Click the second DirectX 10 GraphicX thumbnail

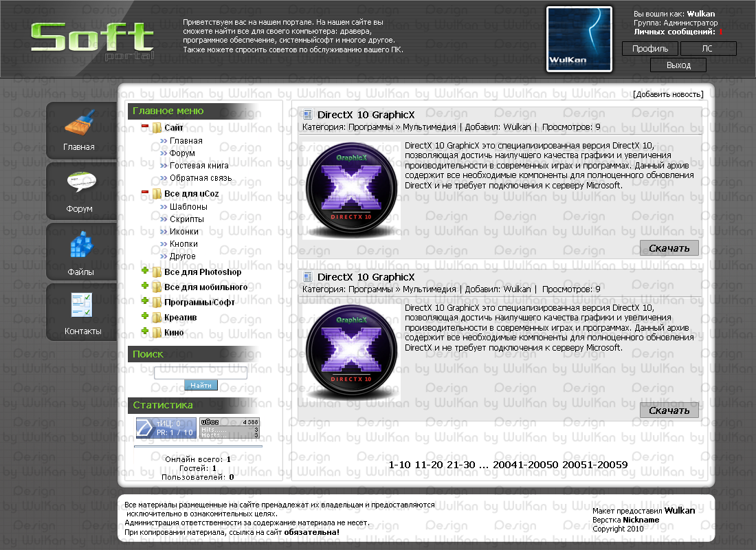351,351
